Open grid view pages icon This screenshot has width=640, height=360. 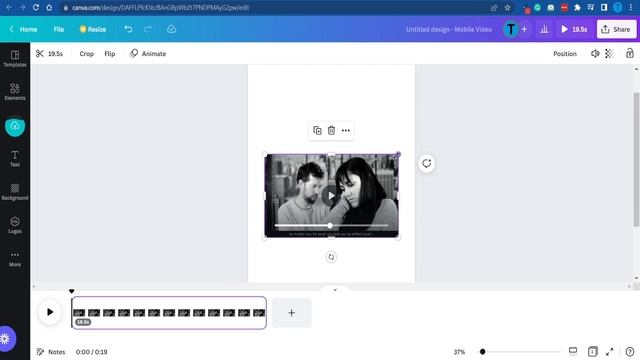click(593, 351)
